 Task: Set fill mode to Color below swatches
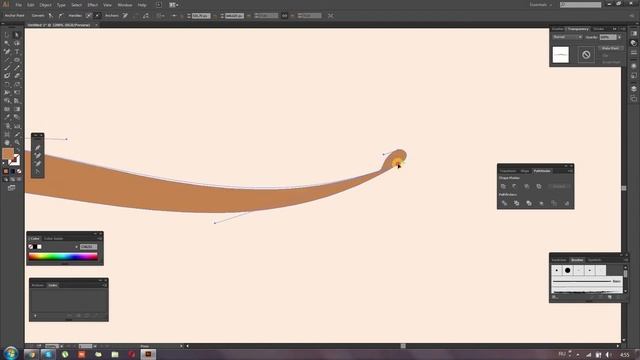(x=6, y=171)
